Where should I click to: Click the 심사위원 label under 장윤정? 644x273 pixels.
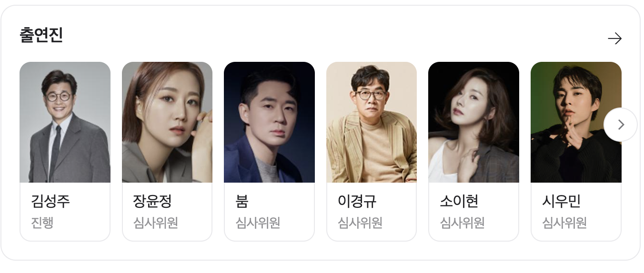(x=155, y=223)
